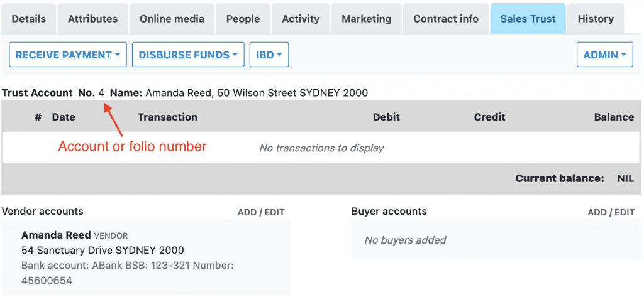Open the Admin dropdown menu
Image resolution: width=644 pixels, height=297 pixels.
click(604, 55)
